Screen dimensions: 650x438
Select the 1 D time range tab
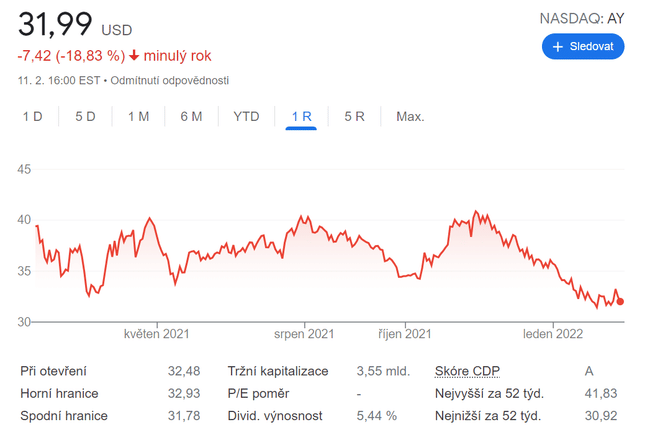click(x=33, y=117)
